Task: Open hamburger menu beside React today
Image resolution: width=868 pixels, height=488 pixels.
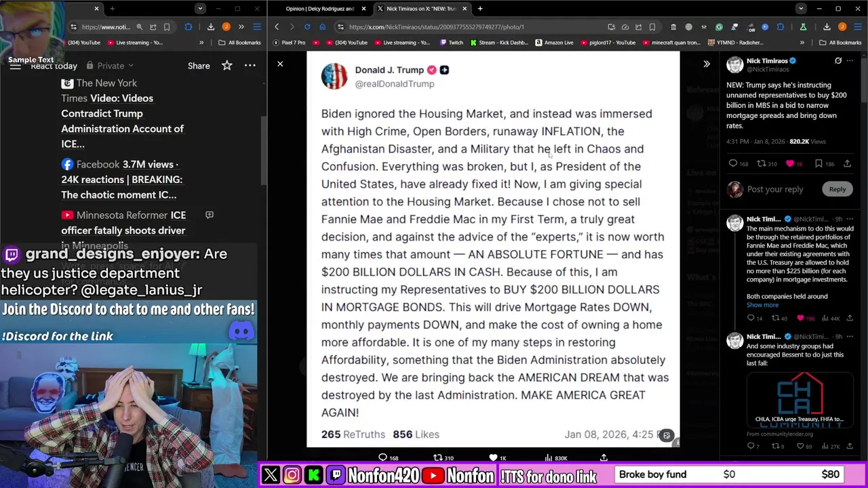Action: [x=15, y=66]
